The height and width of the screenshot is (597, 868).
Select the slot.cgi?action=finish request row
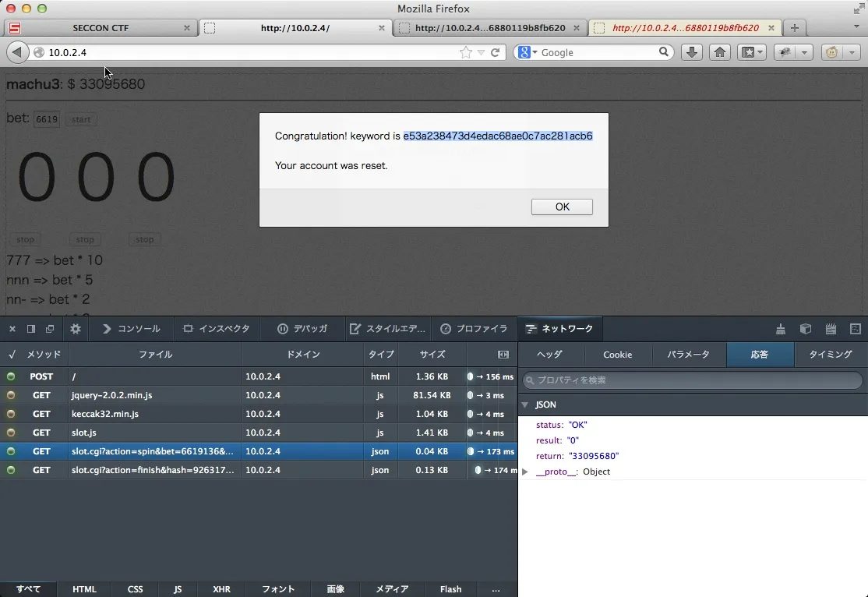(153, 470)
